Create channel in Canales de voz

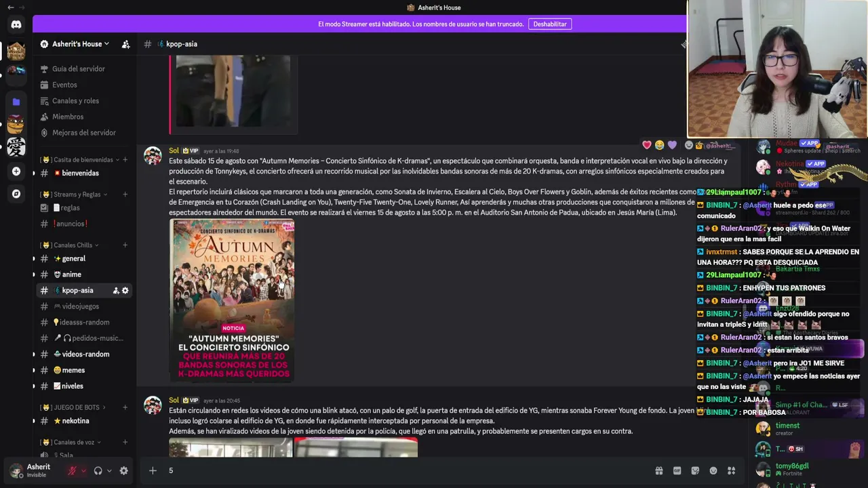click(x=125, y=442)
